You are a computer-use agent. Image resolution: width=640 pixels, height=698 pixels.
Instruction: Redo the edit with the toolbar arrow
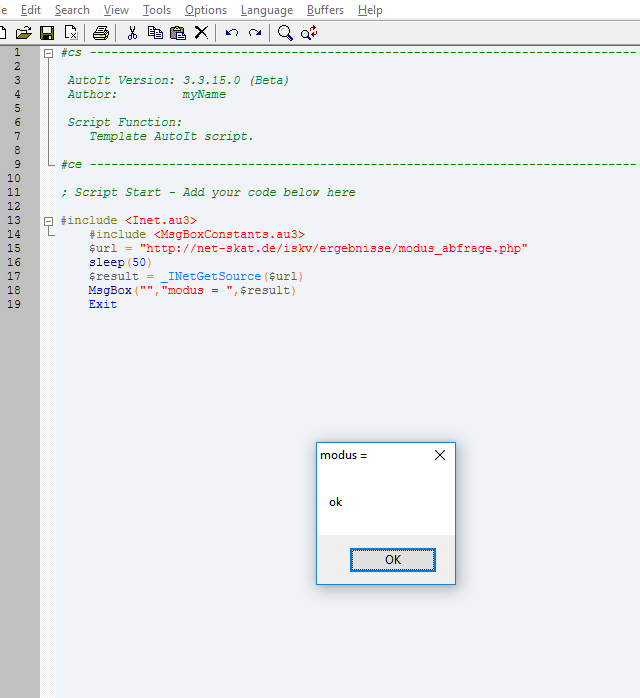255,33
